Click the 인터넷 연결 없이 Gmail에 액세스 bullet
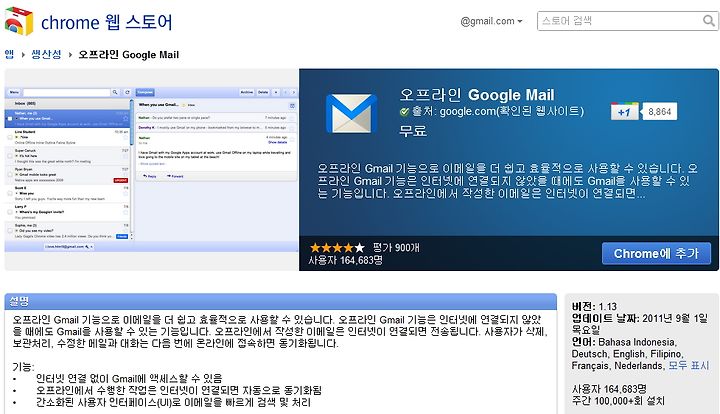 coord(129,379)
